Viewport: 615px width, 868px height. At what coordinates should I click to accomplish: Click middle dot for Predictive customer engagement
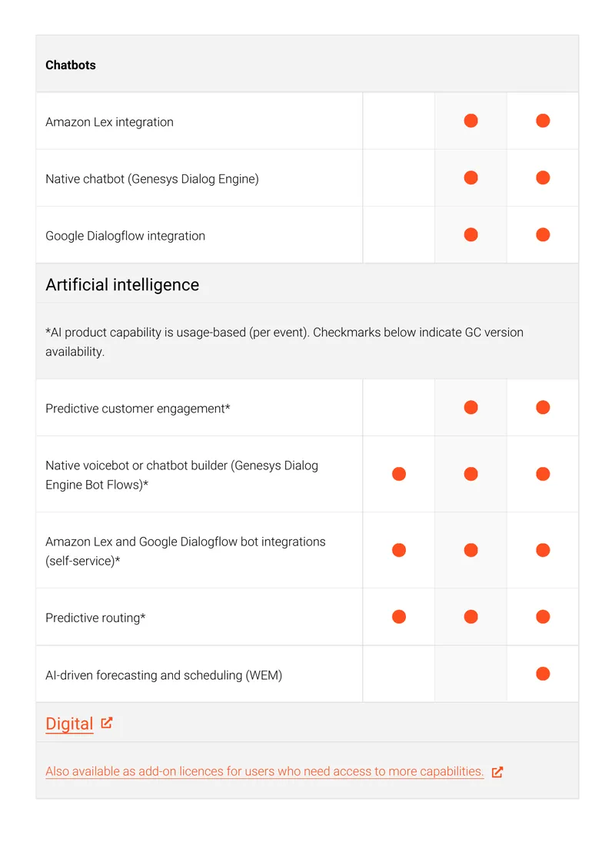(471, 407)
